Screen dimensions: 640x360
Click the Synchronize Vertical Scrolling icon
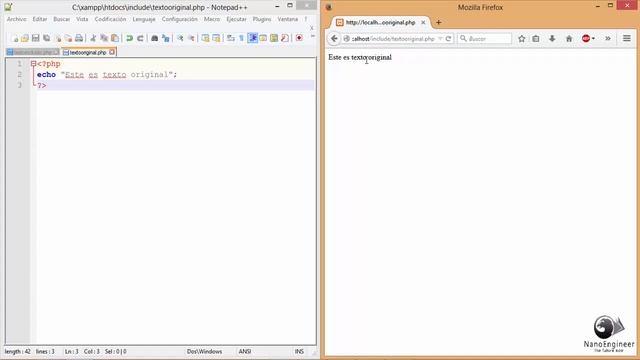205,38
